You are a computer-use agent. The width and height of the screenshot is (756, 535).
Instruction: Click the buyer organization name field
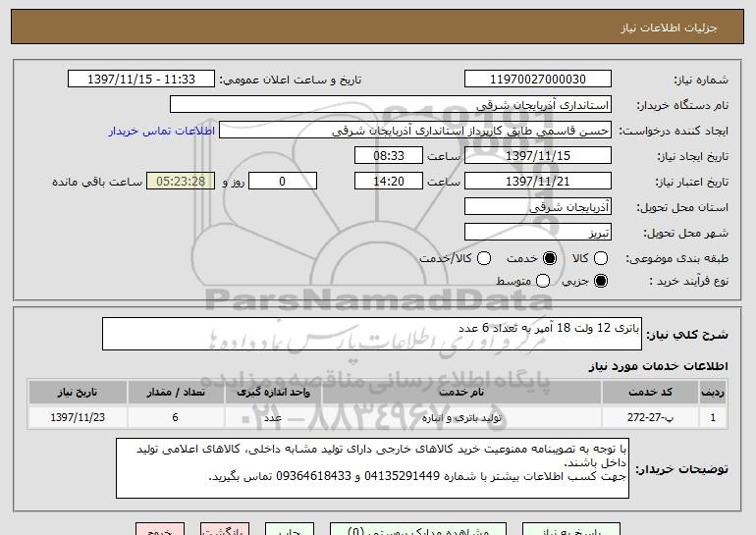391,105
